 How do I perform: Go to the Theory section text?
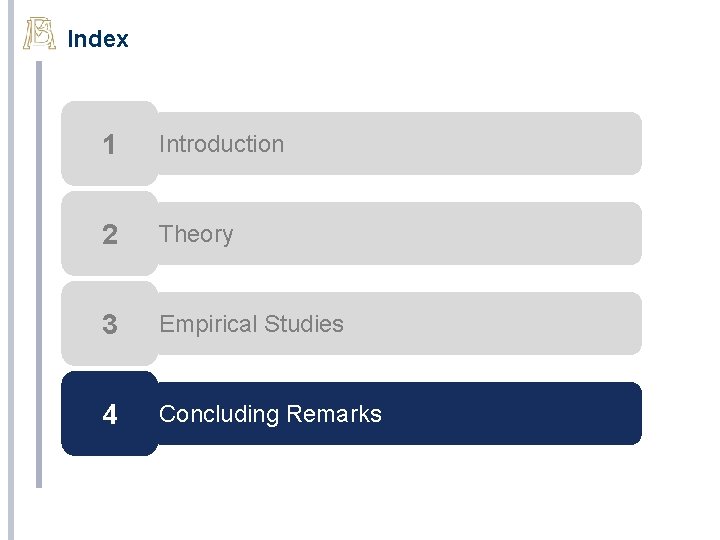196,234
